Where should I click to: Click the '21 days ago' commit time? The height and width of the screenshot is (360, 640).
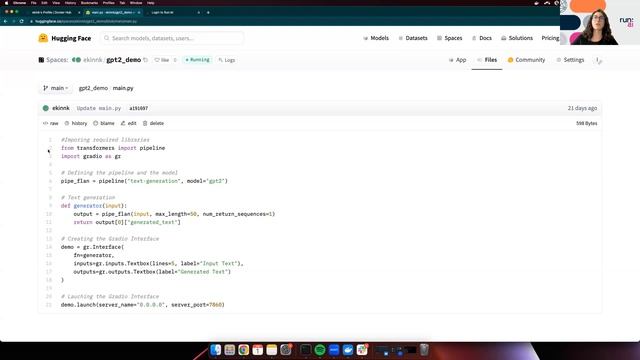click(582, 108)
